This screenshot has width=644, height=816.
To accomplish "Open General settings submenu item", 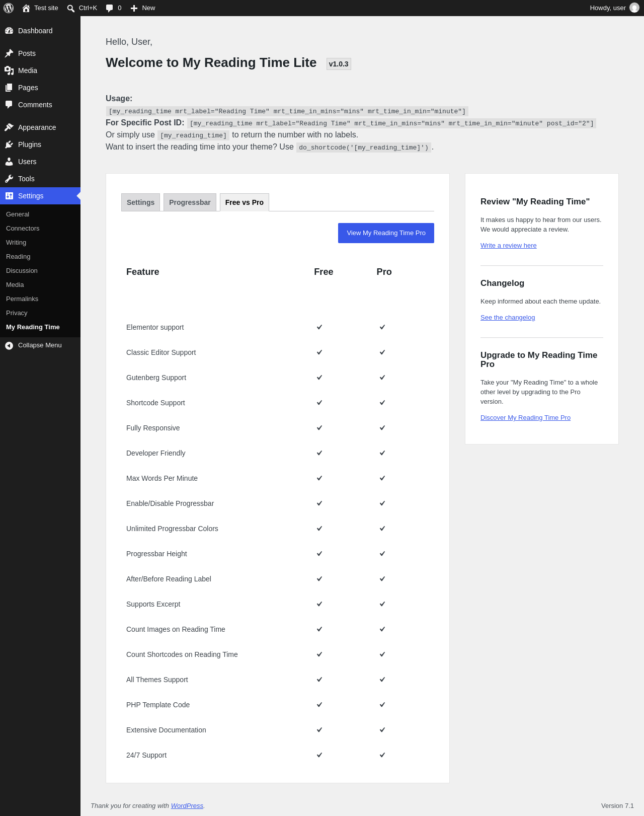I will [x=18, y=214].
